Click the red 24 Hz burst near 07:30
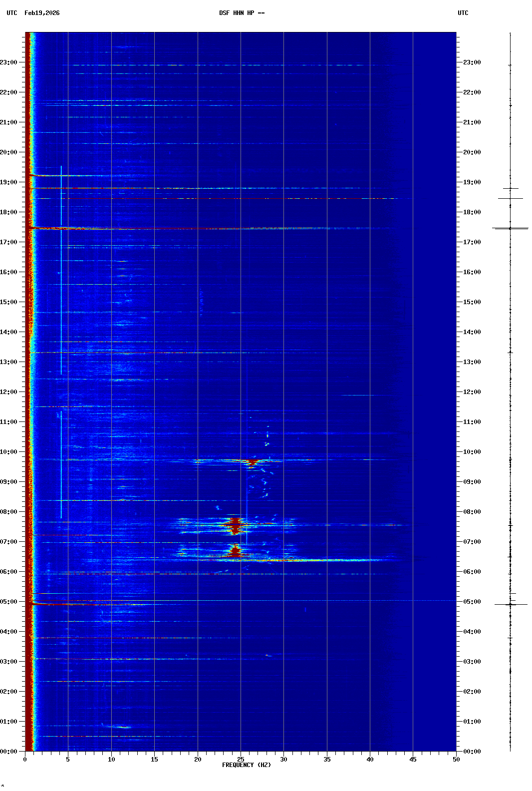532x791 pixels. 234,525
